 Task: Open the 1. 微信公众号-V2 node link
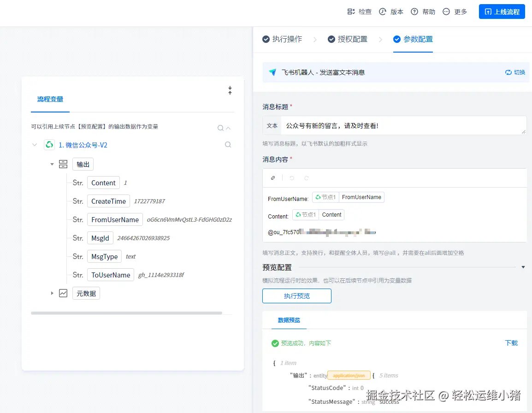[x=83, y=145]
